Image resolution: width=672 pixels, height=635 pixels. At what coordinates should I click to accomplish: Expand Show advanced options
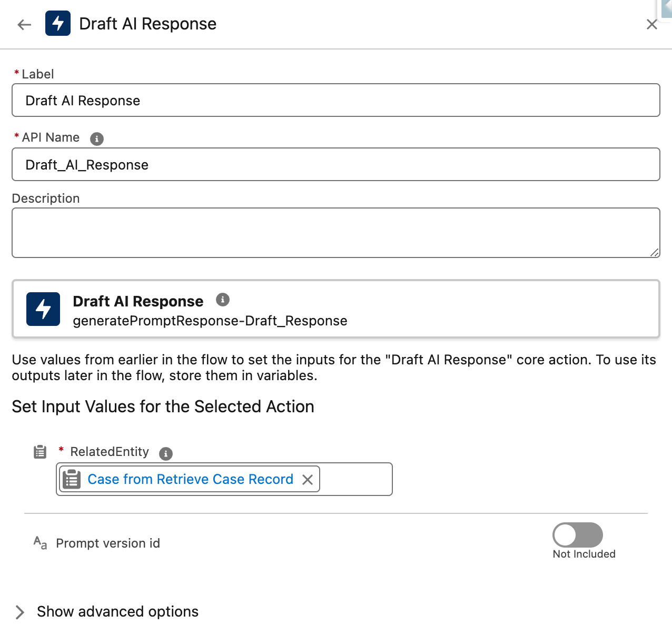pos(107,612)
